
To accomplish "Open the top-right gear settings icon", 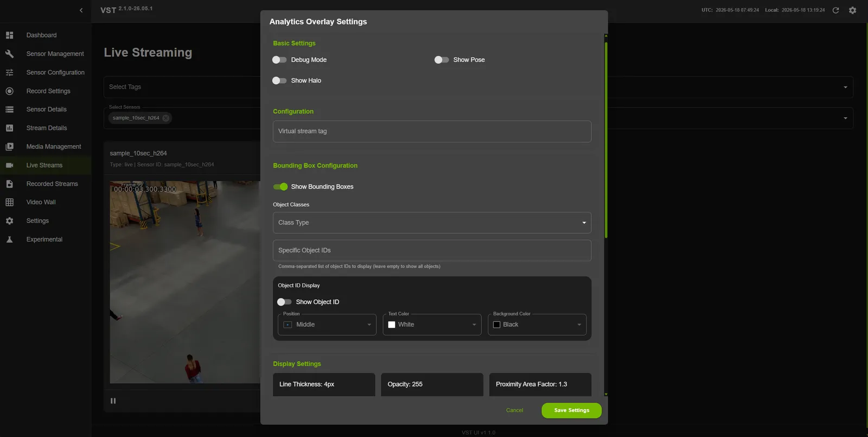I will click(x=852, y=10).
